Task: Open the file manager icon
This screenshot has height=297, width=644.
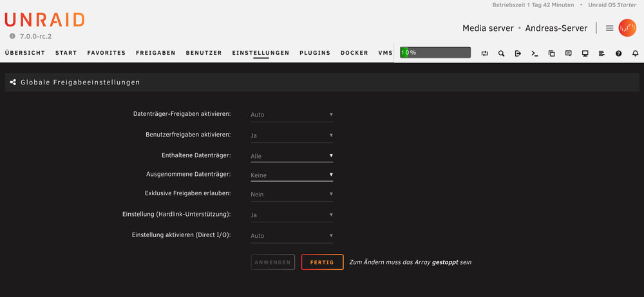Action: click(552, 53)
